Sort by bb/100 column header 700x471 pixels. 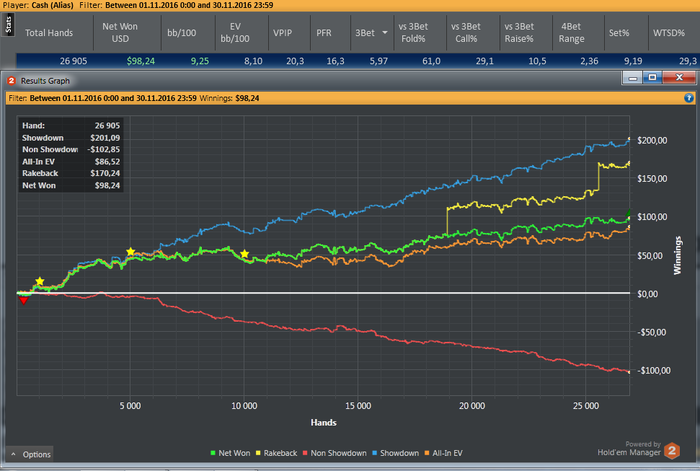tap(181, 33)
